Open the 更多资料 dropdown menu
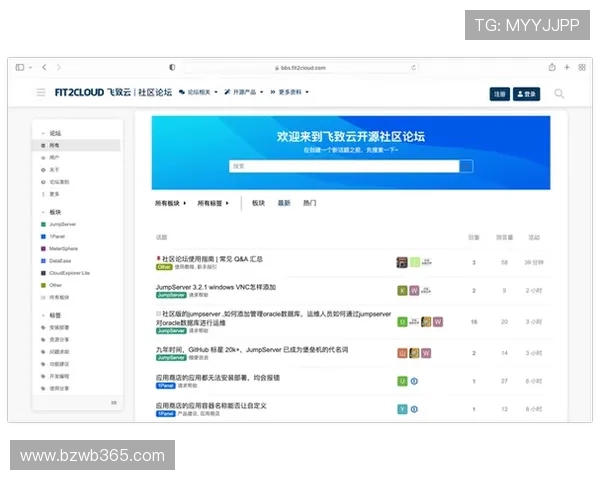 point(289,92)
